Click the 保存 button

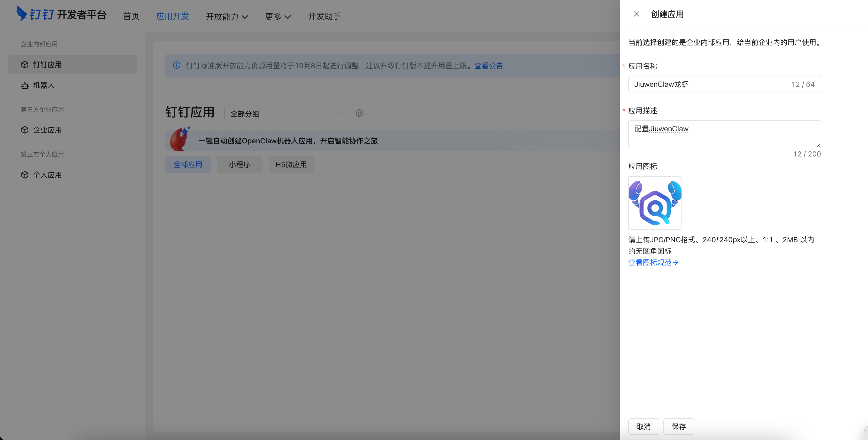coord(679,427)
